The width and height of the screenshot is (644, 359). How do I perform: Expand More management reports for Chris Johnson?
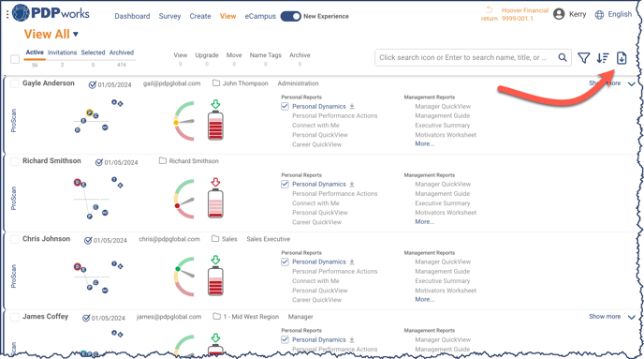(424, 299)
